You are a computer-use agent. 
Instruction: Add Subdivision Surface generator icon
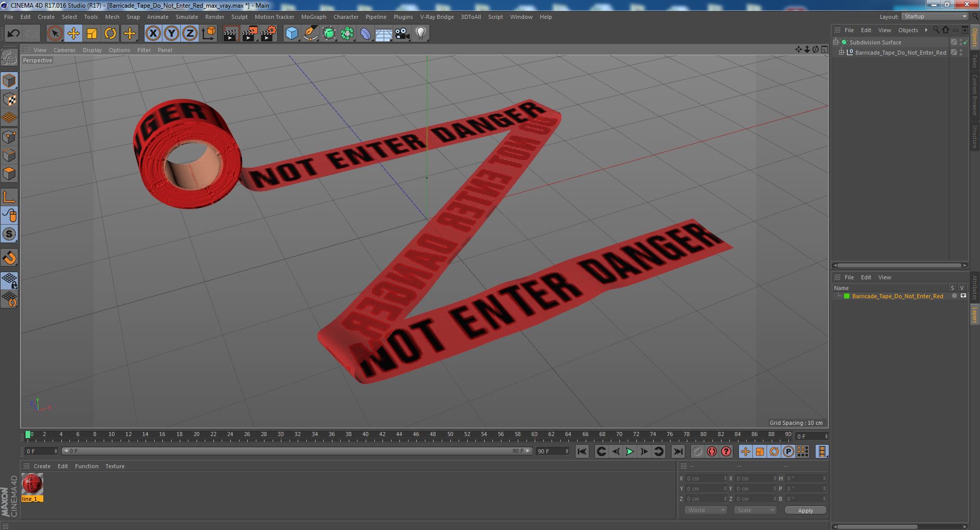click(329, 34)
